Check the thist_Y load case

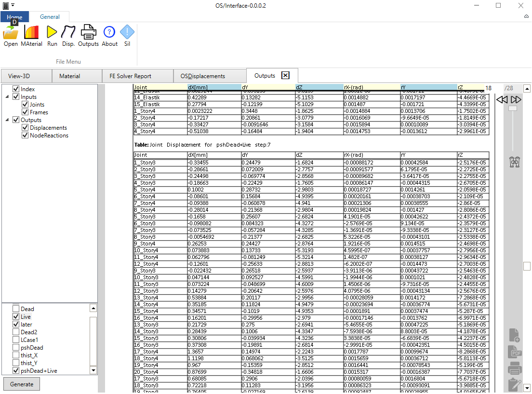pos(15,363)
